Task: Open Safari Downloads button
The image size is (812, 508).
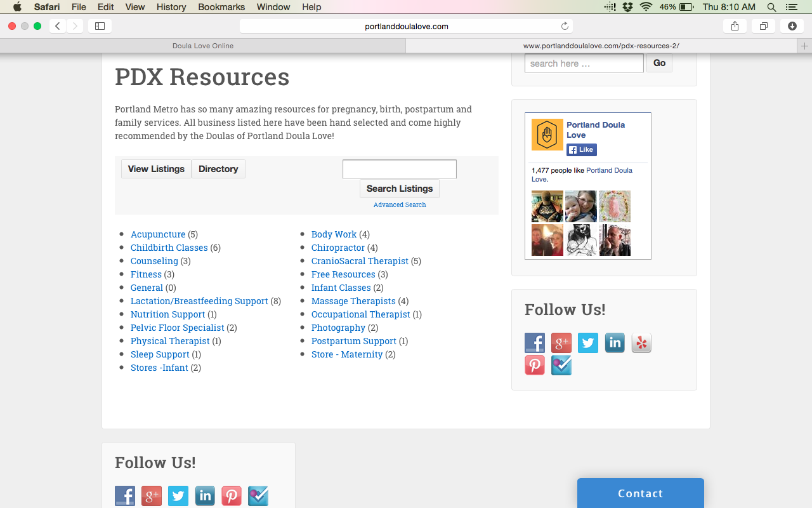Action: tap(792, 26)
